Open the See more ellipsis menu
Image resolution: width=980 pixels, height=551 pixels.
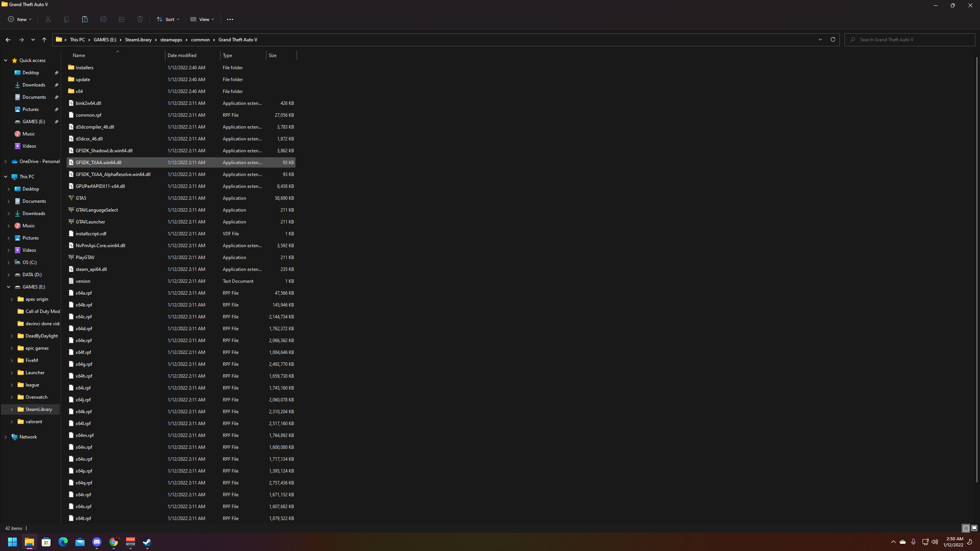(230, 19)
